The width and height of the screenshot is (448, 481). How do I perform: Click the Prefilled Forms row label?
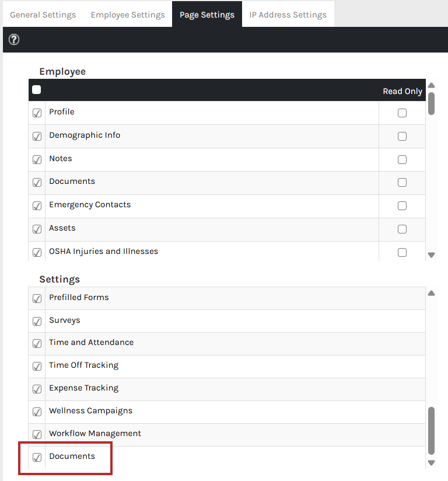coord(79,297)
